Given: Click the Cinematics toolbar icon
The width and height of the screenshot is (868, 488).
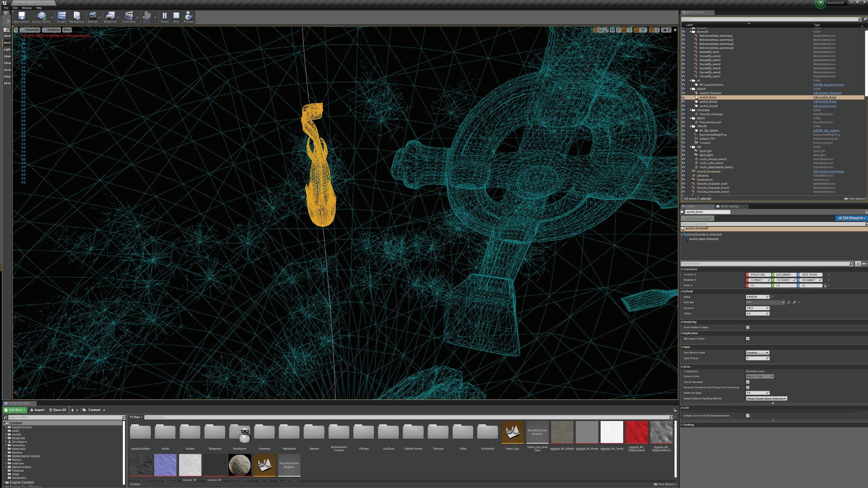Looking at the screenshot, I should [129, 17].
